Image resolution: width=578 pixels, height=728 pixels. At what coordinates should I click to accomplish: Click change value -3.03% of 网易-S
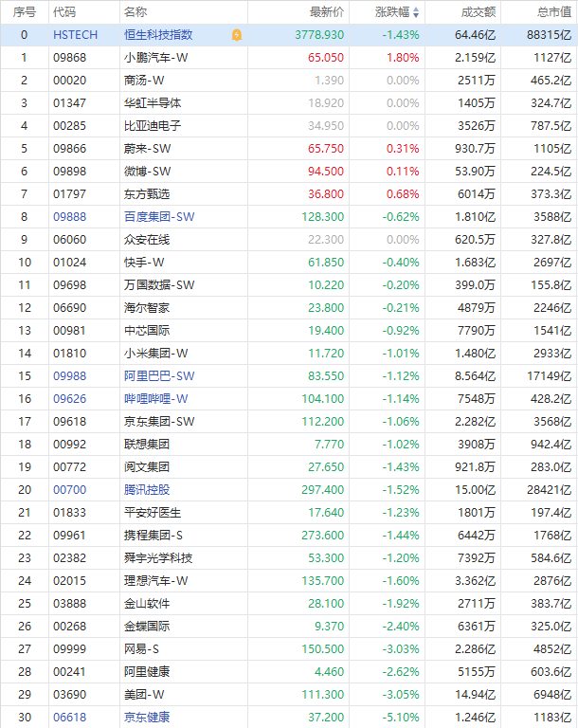point(401,649)
